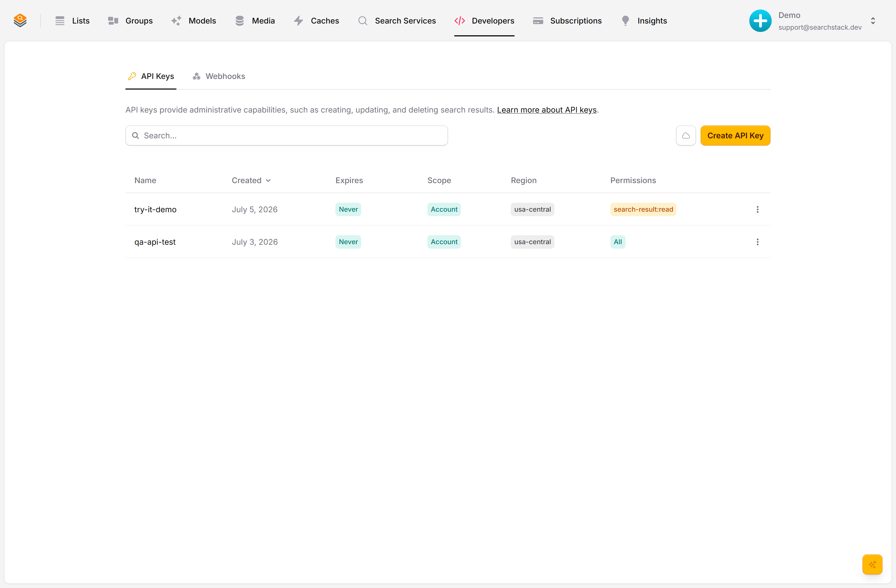Expand the account switcher chevrons

tap(873, 21)
